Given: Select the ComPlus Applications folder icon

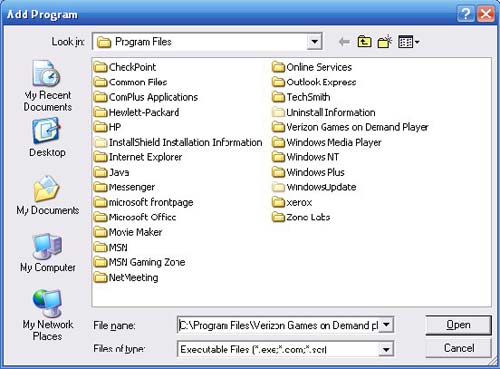Looking at the screenshot, I should point(100,97).
